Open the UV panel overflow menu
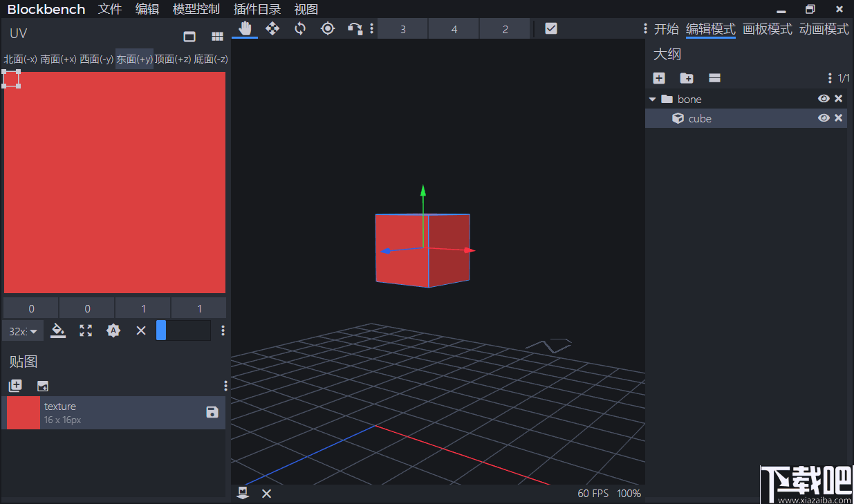 (x=223, y=330)
